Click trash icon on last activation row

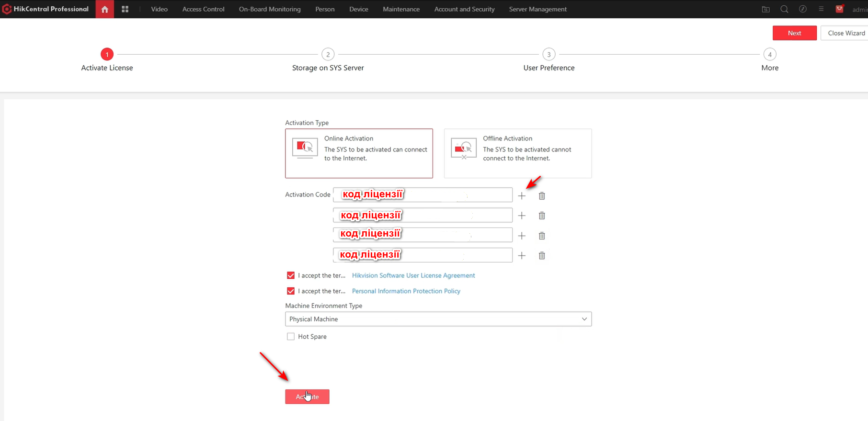(542, 256)
